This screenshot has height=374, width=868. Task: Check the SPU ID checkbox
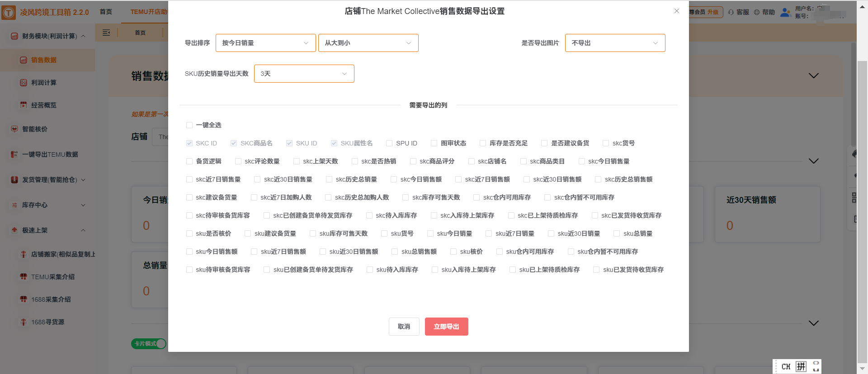pos(389,143)
